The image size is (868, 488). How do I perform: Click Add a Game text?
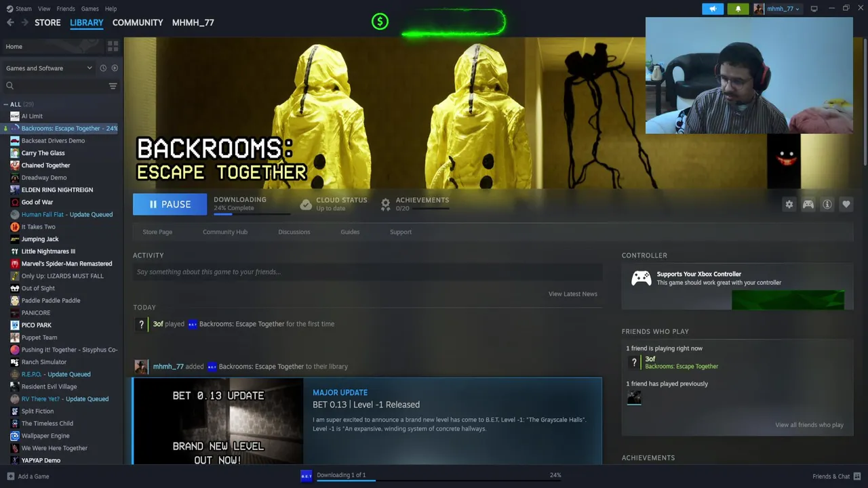click(x=33, y=476)
